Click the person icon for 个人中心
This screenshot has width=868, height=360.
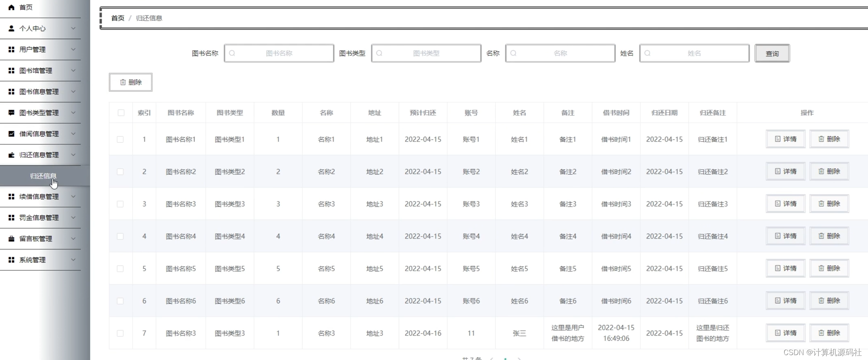coord(11,29)
